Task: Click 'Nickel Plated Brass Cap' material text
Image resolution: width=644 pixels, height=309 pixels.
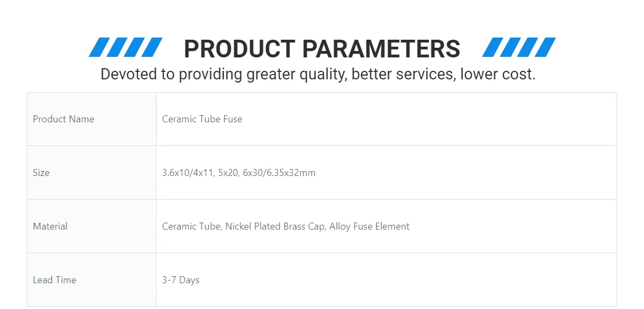Action: pos(275,226)
